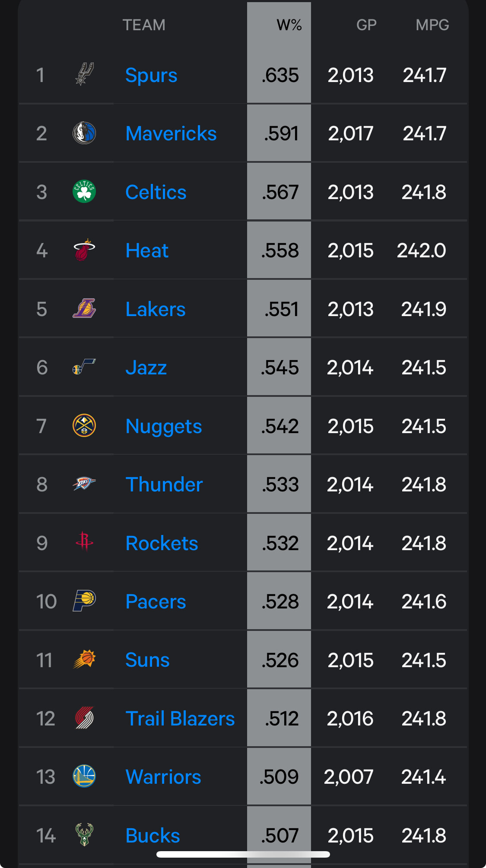
Task: Click the Nuggets circular logo
Action: coord(84,426)
